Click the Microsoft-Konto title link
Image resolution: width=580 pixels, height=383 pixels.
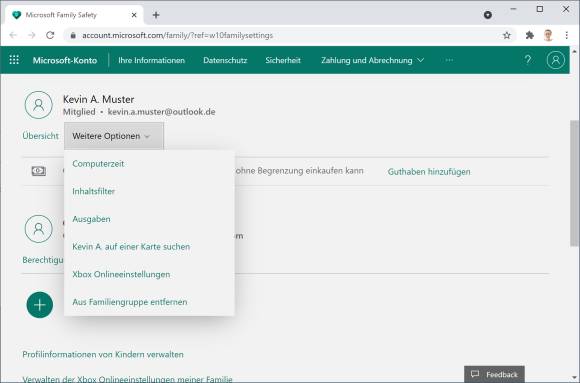pos(65,60)
